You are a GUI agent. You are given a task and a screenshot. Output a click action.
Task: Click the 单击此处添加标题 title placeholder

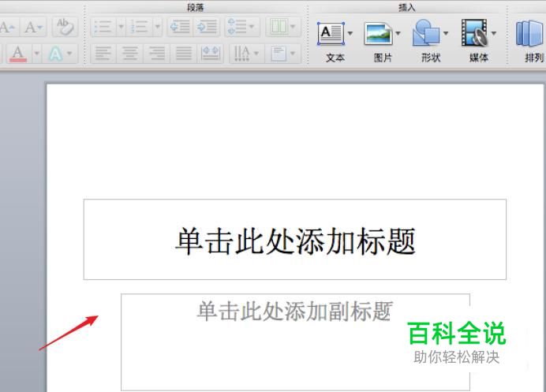pyautogui.click(x=295, y=240)
